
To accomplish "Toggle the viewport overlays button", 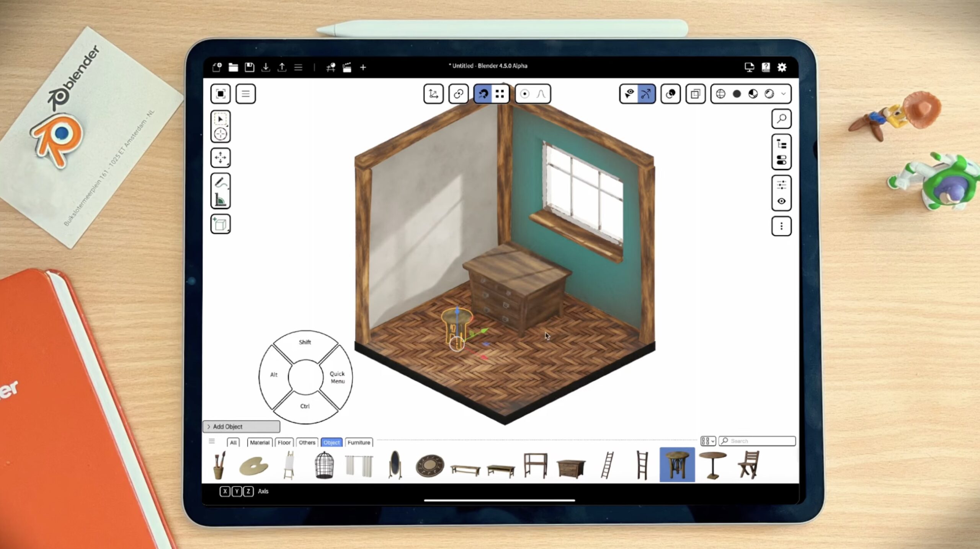I will pos(670,94).
